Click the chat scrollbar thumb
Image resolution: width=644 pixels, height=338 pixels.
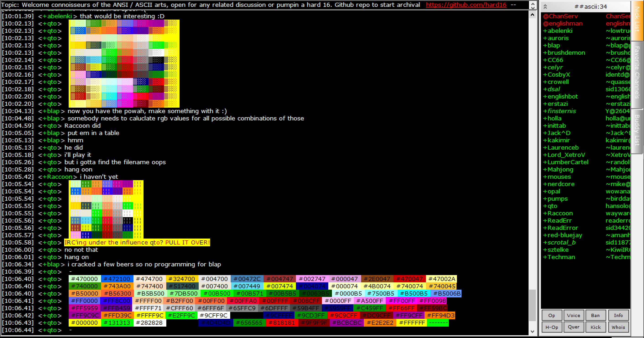(x=532, y=305)
